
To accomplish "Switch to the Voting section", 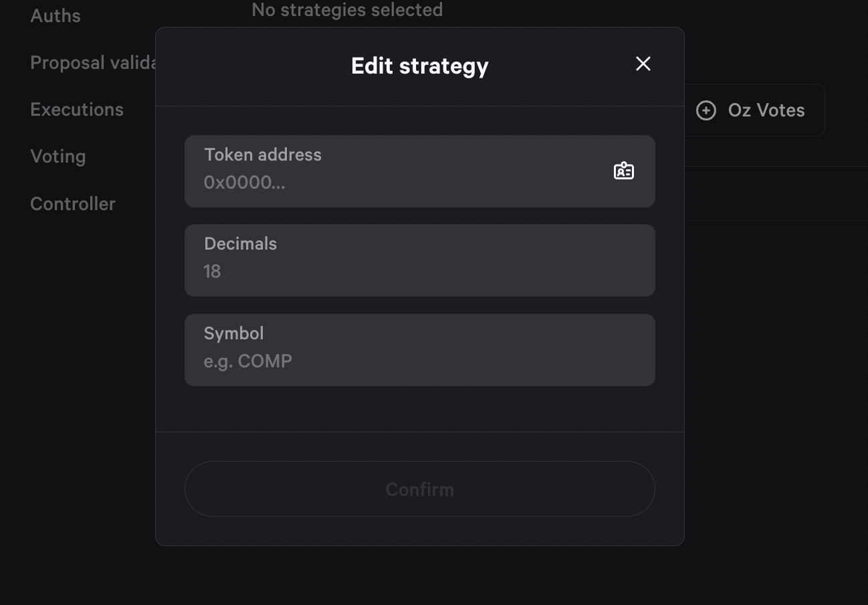I will pyautogui.click(x=58, y=156).
